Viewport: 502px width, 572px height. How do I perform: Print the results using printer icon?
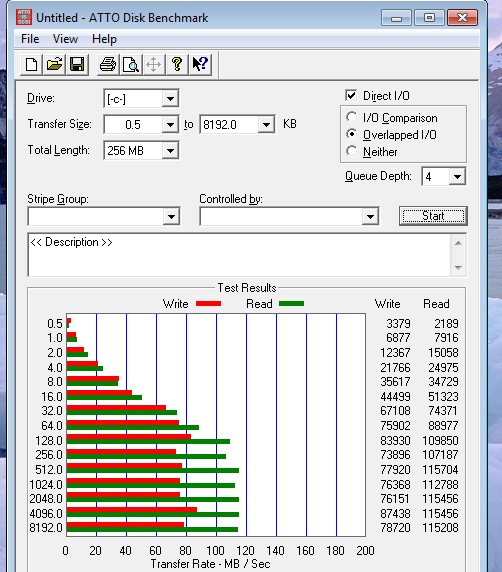point(108,65)
